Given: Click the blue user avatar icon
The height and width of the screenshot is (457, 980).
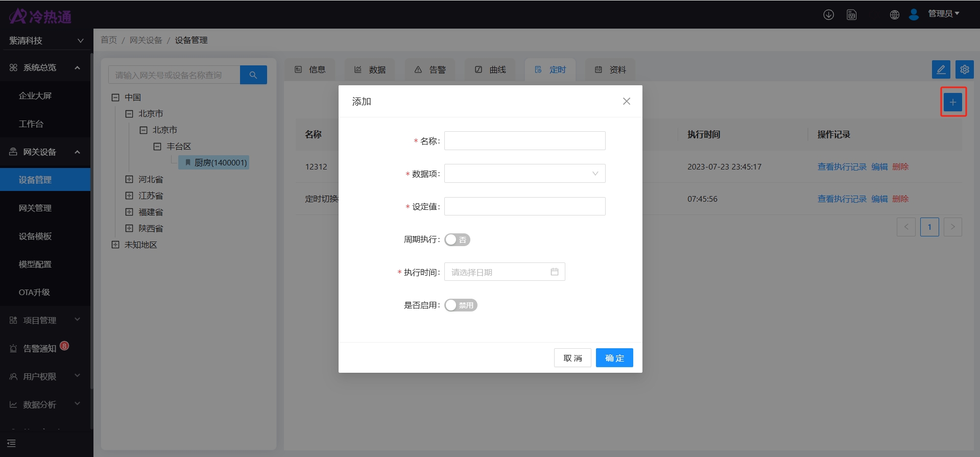Looking at the screenshot, I should click(914, 14).
